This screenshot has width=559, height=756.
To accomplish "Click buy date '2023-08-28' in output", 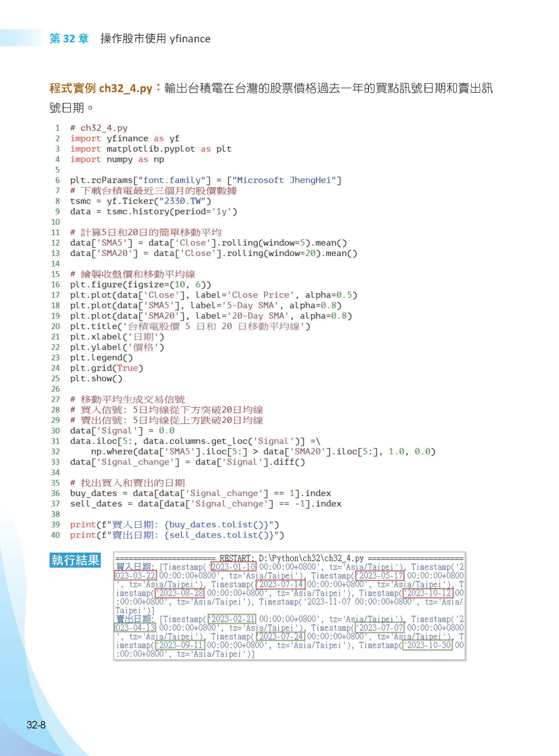I will 180,593.
